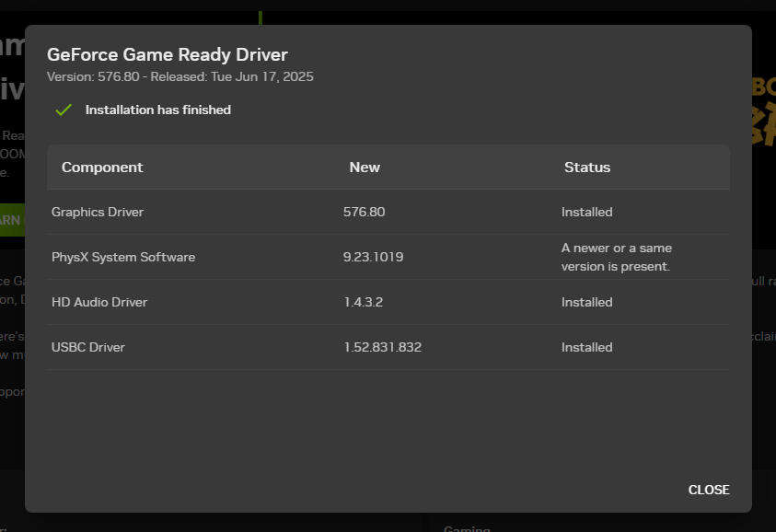Click the Status column header

tap(587, 167)
